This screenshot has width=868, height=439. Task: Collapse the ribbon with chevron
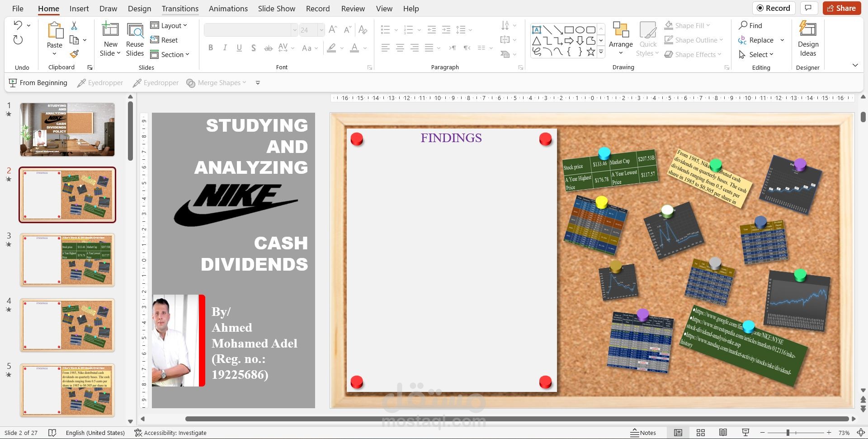coord(855,65)
